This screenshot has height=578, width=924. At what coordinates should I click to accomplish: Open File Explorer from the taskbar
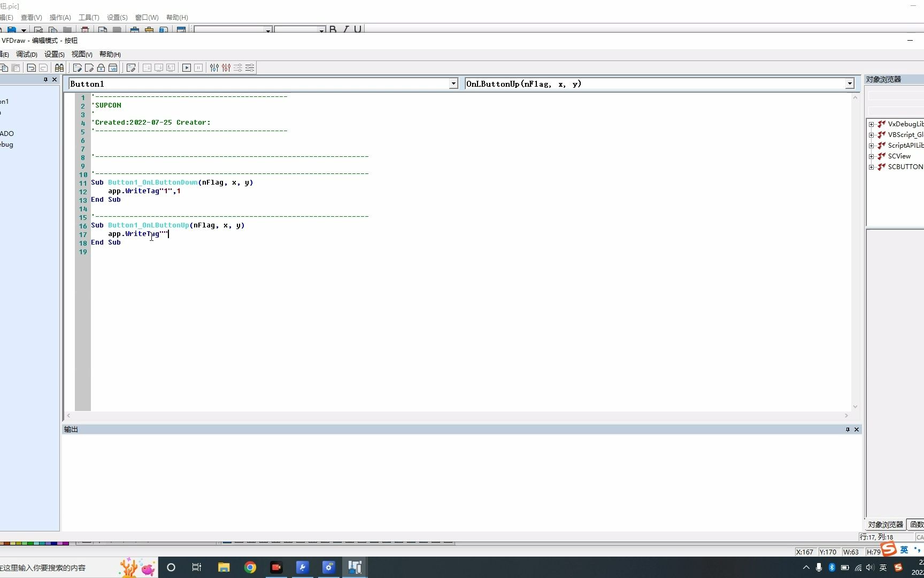pos(224,567)
